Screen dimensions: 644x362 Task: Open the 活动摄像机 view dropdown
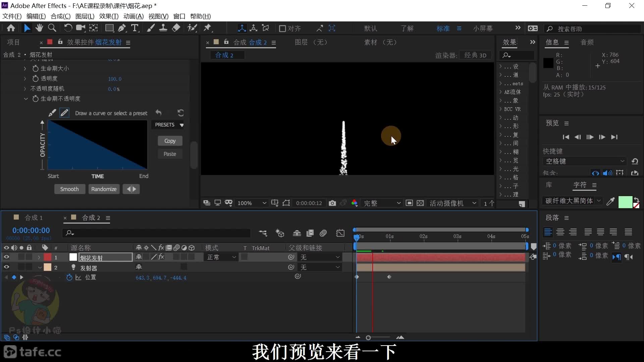[453, 203]
